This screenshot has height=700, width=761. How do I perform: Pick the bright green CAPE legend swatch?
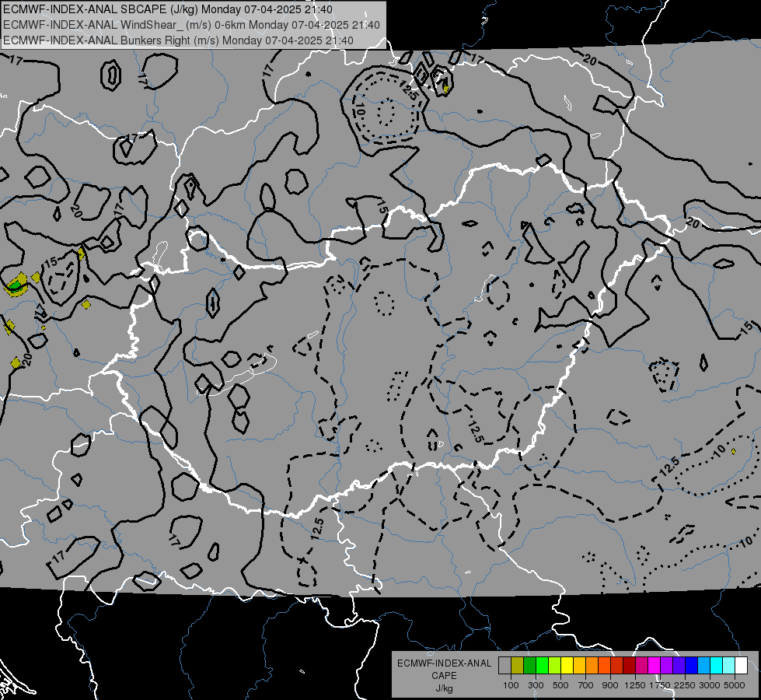pyautogui.click(x=542, y=666)
